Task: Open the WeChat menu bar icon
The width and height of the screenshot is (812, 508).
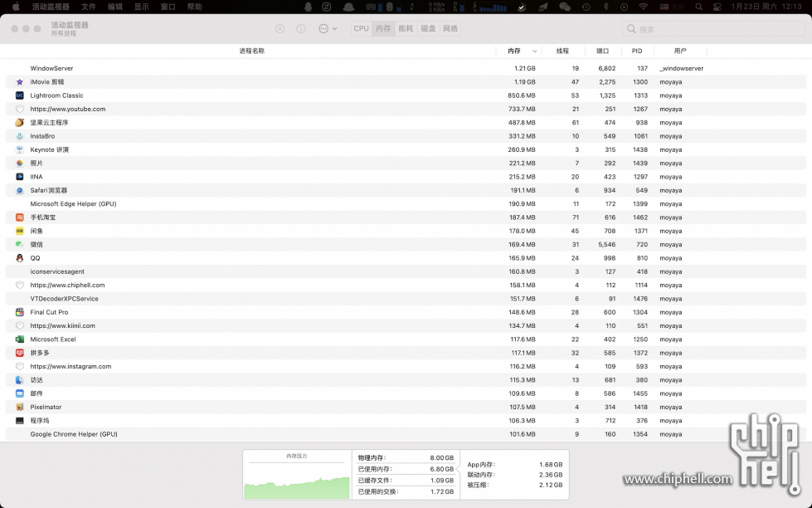Action: tap(565, 7)
